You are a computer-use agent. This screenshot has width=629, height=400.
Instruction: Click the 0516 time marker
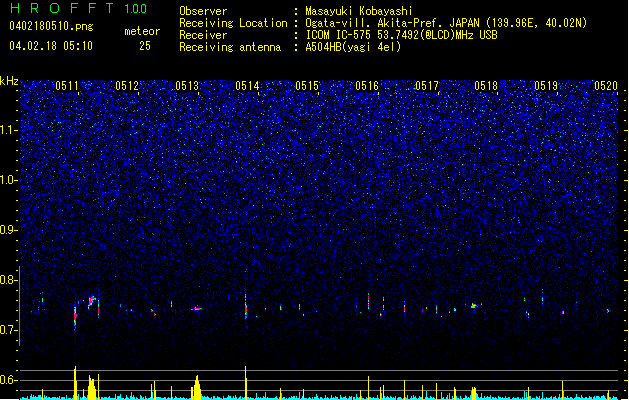coord(367,86)
